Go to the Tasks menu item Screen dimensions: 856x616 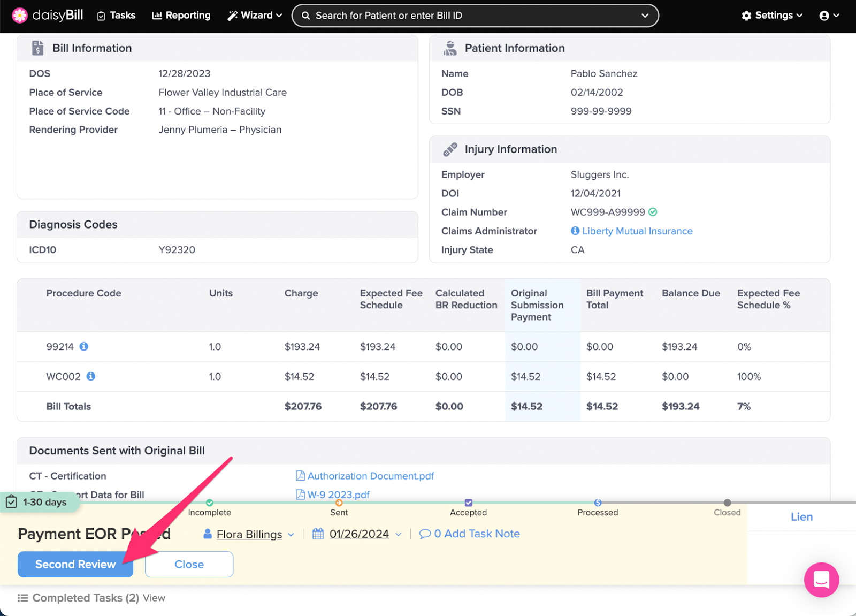(116, 16)
